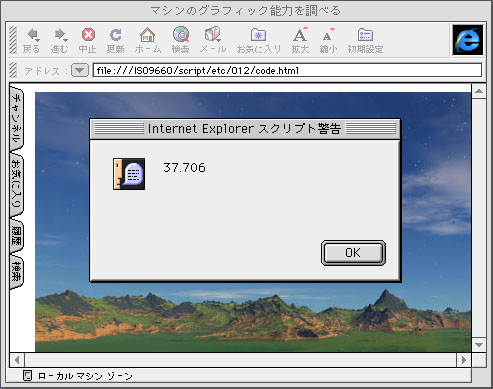Go to Home (ホーム) icon

coord(148,34)
